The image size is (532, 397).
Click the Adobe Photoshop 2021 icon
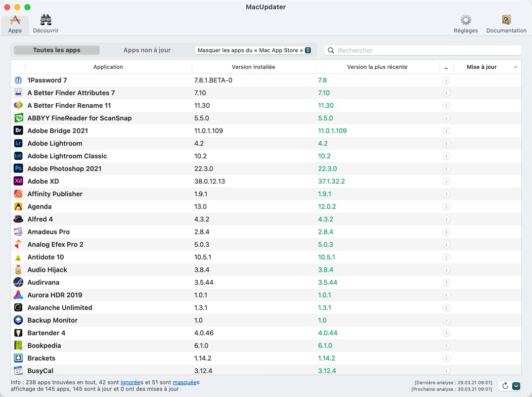18,168
